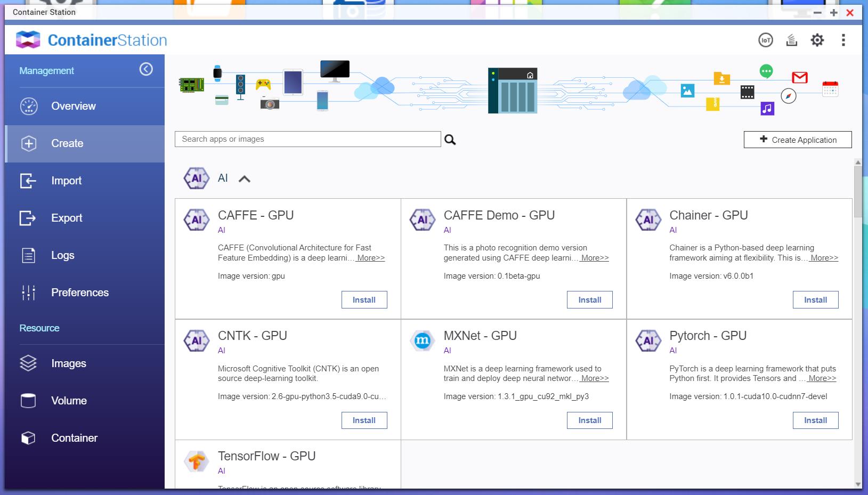Open the Overview menu item
Viewport: 868px width, 495px height.
(x=73, y=106)
